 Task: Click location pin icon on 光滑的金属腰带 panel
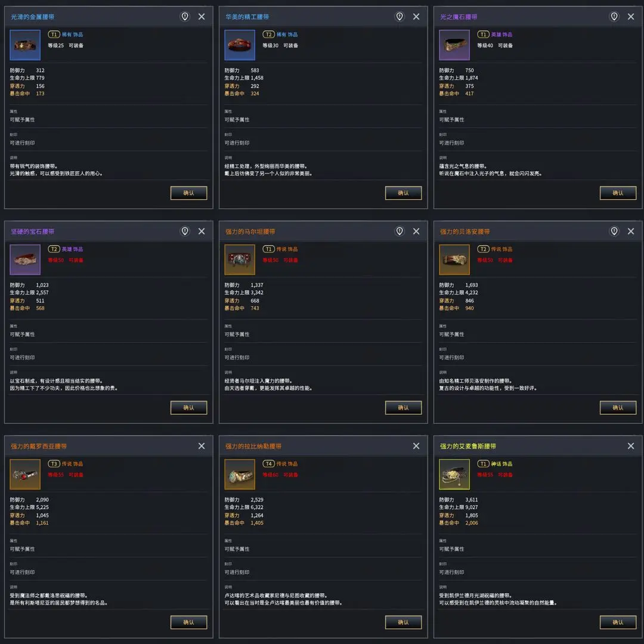(x=185, y=17)
